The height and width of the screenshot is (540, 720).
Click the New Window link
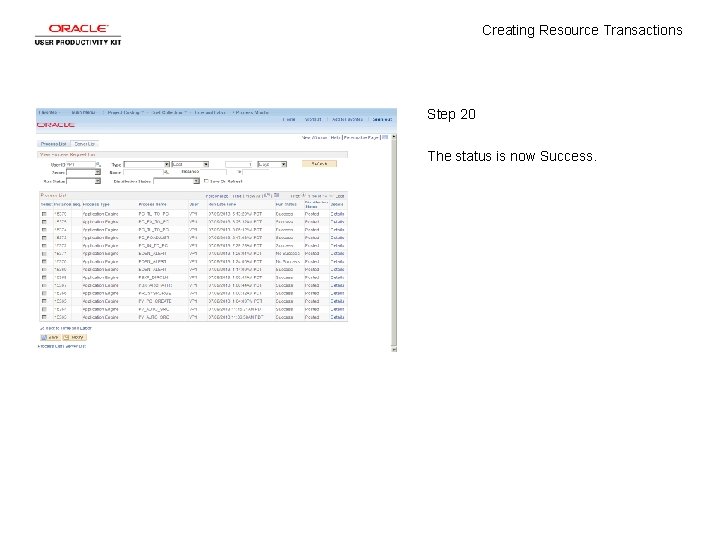pos(314,137)
